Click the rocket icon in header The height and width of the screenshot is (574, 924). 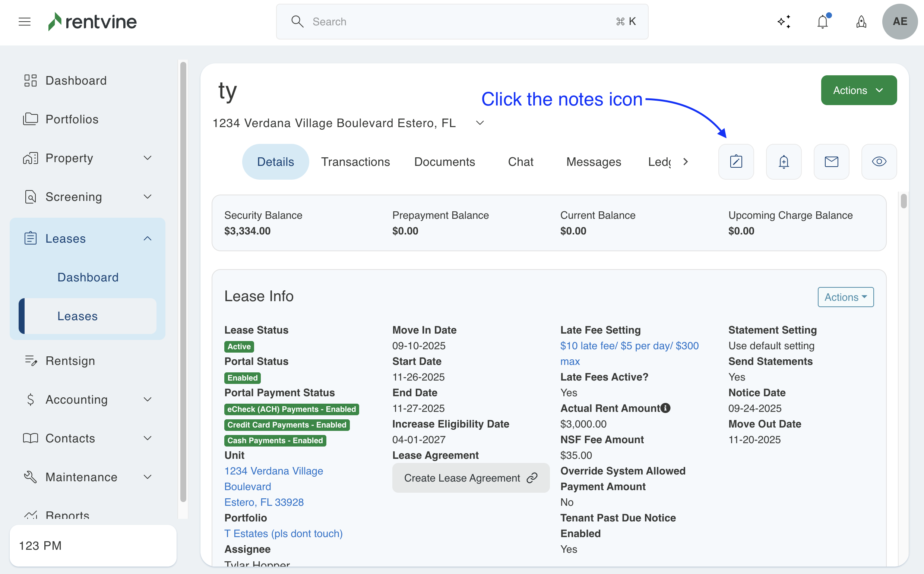861,22
